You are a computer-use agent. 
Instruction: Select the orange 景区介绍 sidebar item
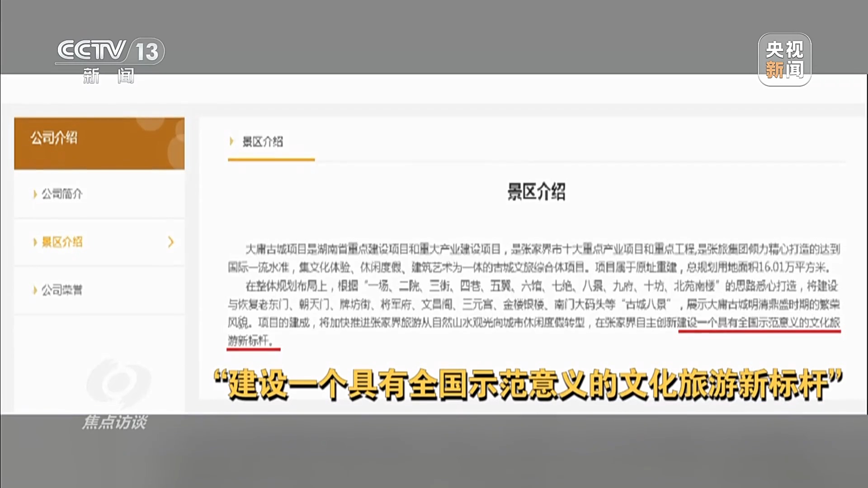click(x=62, y=242)
